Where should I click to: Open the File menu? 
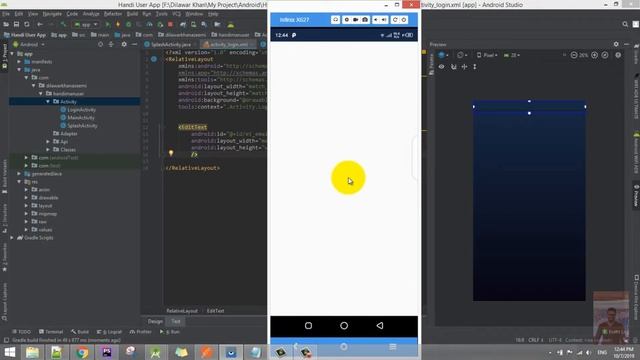click(6, 14)
